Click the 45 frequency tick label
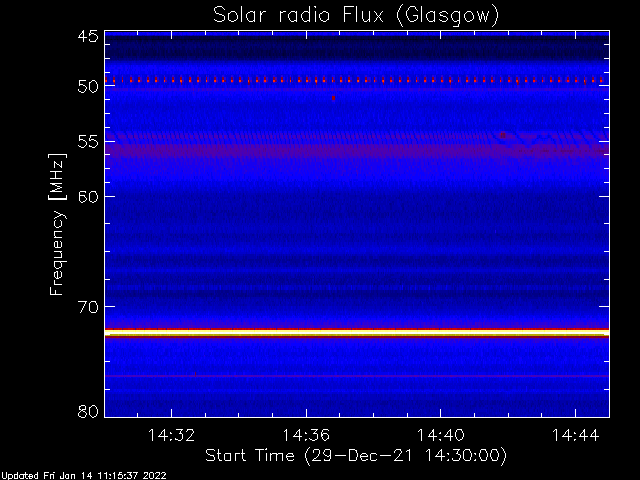640x480 pixels. click(88, 37)
